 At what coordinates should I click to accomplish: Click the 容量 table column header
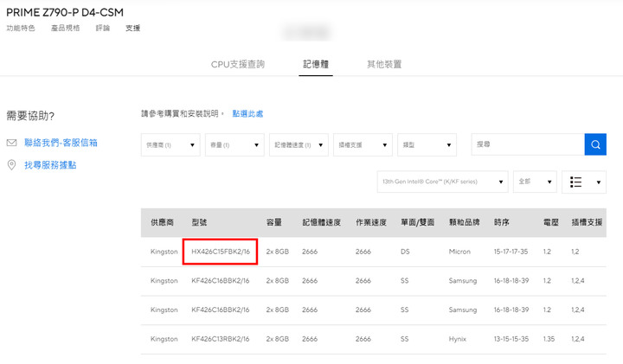point(273,222)
